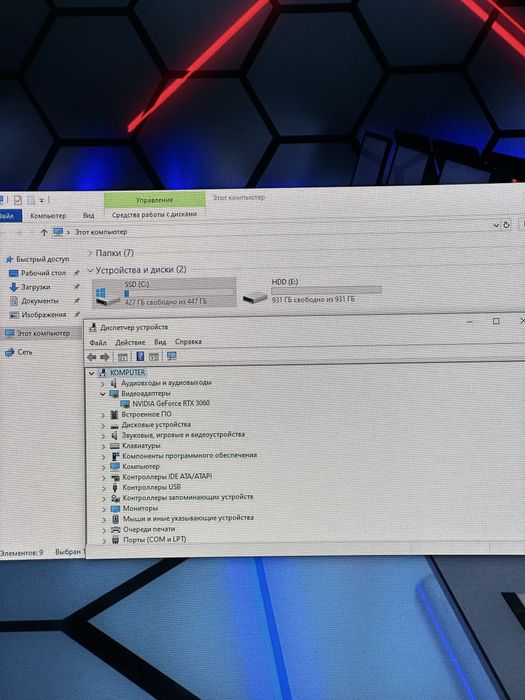Expand the Встроенное ПО node

(103, 415)
